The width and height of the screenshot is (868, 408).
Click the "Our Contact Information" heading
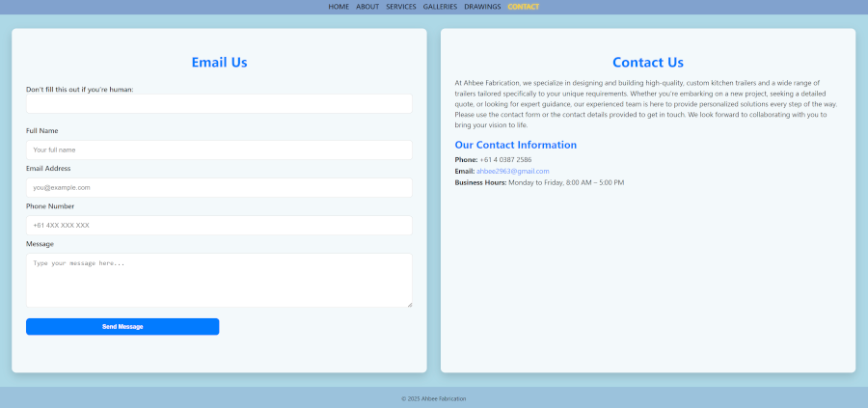pos(516,145)
